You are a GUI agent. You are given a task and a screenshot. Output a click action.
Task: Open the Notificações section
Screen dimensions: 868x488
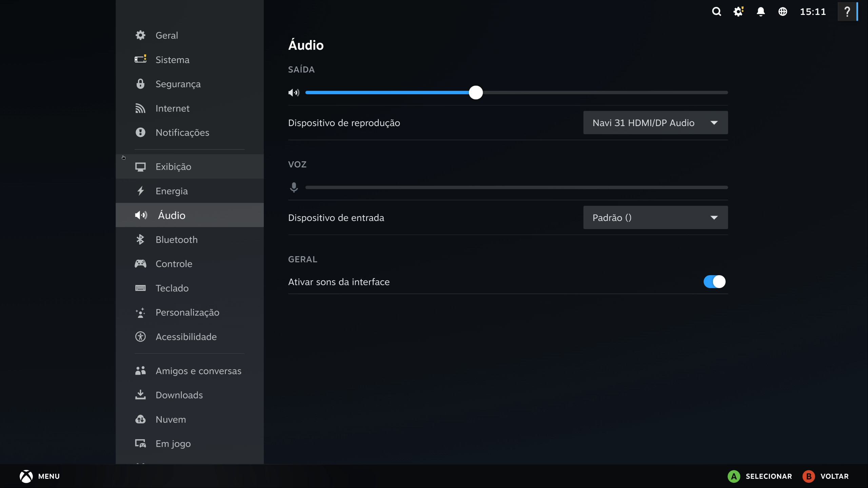pyautogui.click(x=183, y=133)
